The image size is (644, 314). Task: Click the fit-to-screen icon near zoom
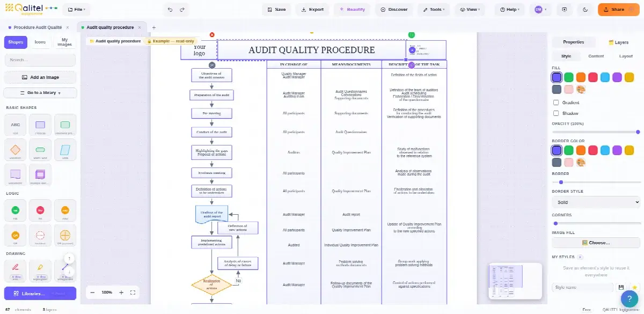point(133,293)
